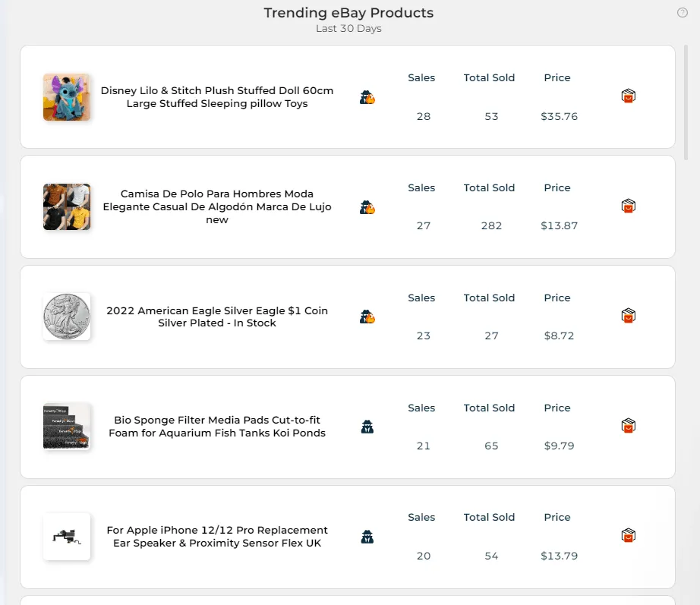This screenshot has width=700, height=605.
Task: Click the Camisa De Polo product title
Action: 218,206
